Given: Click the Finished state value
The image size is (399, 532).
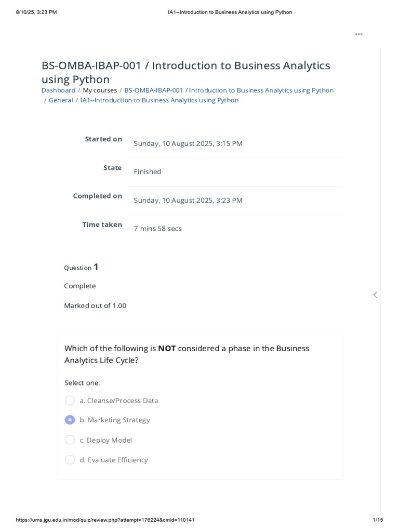Looking at the screenshot, I should click(148, 171).
